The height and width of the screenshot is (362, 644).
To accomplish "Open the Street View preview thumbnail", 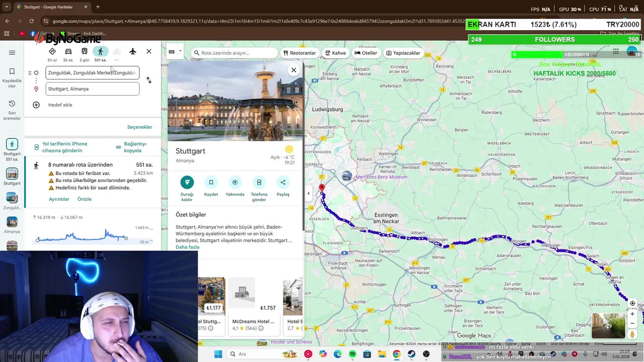I will (608, 326).
